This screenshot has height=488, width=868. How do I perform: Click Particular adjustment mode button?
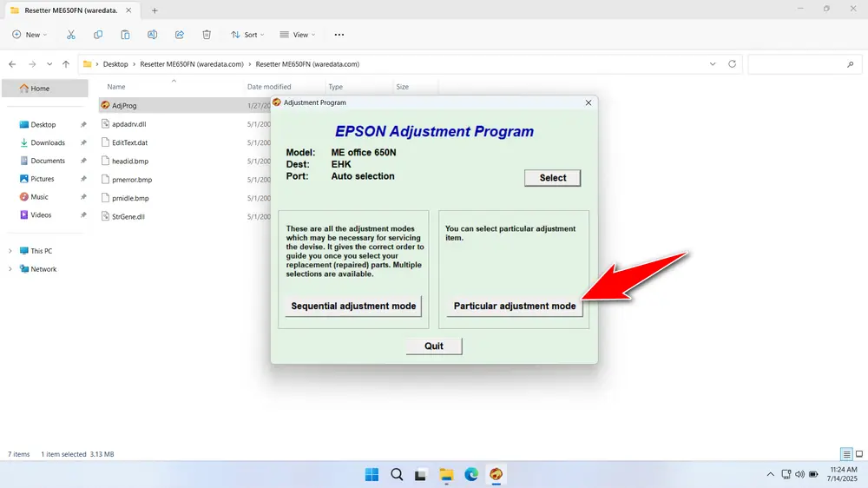(x=514, y=306)
